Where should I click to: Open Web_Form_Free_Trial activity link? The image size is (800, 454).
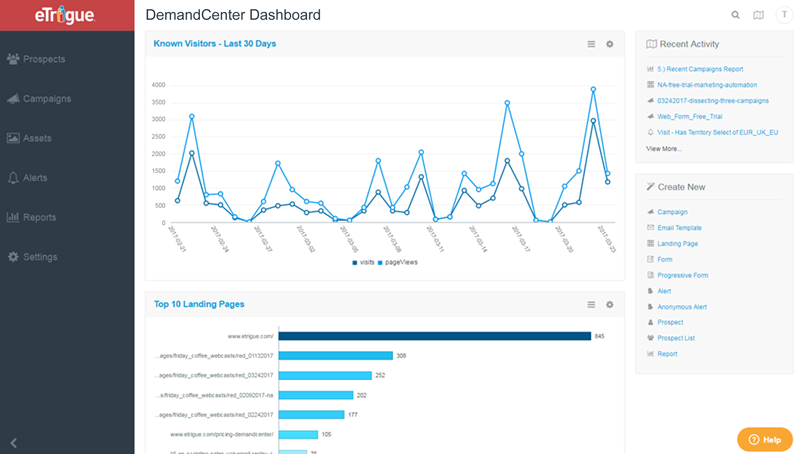690,116
